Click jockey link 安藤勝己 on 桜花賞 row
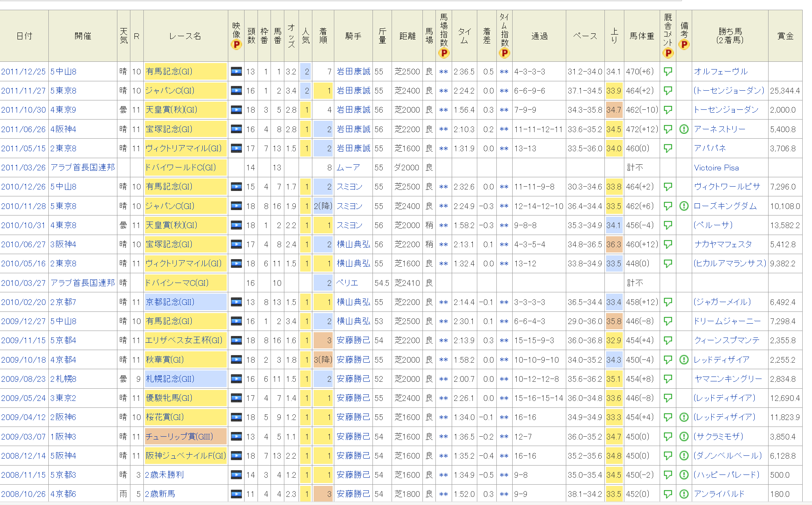This screenshot has height=505, width=812. tap(353, 417)
